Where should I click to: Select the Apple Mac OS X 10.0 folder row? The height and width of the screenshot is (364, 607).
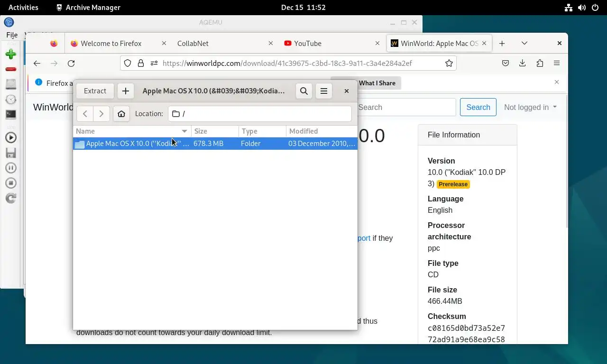tap(215, 144)
